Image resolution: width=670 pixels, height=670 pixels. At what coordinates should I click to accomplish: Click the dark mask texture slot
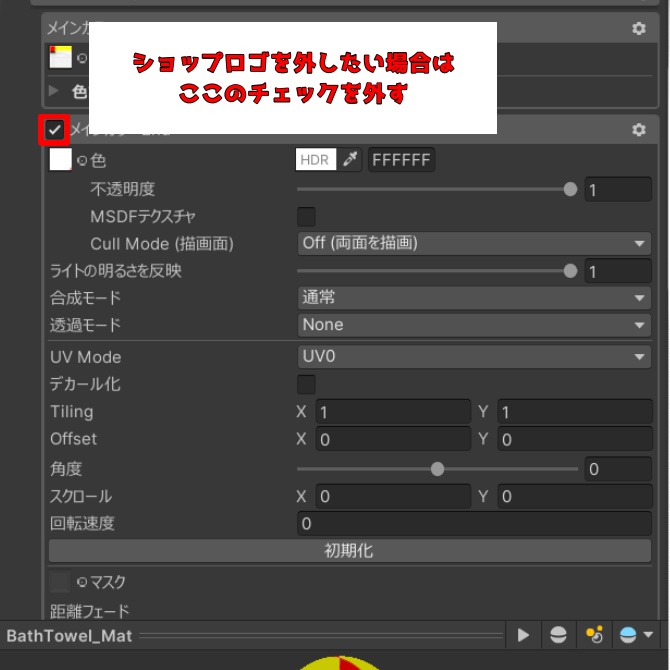(x=60, y=582)
